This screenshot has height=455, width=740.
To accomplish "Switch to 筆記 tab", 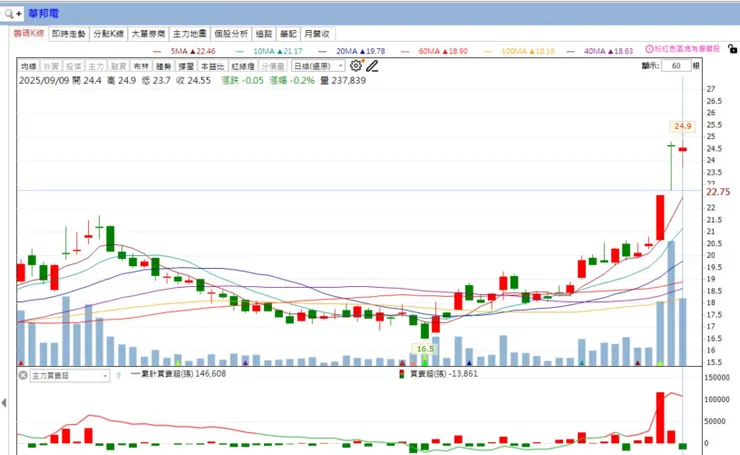I will pyautogui.click(x=288, y=34).
